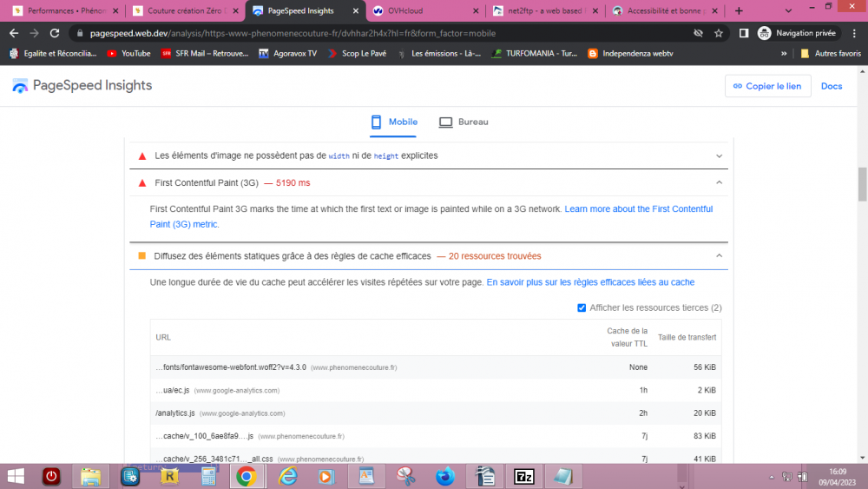Switch to the Bureau tab
Screen dimensions: 868x489
point(464,122)
